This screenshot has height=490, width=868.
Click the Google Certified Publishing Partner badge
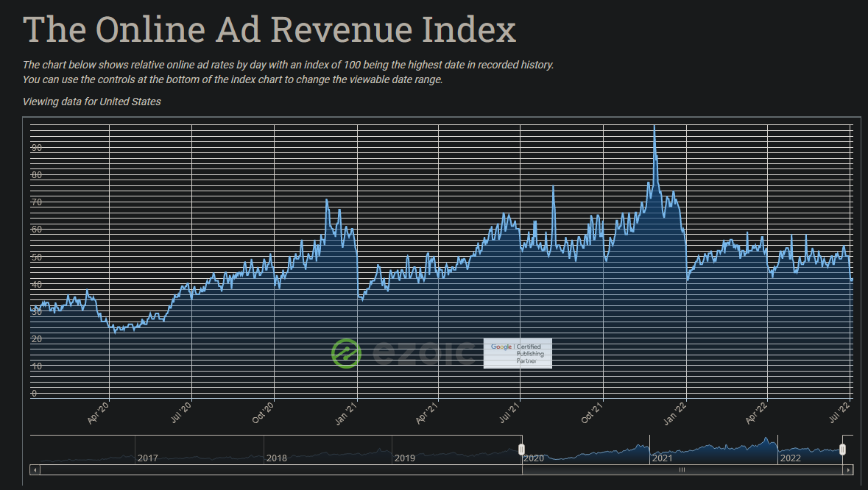point(518,353)
